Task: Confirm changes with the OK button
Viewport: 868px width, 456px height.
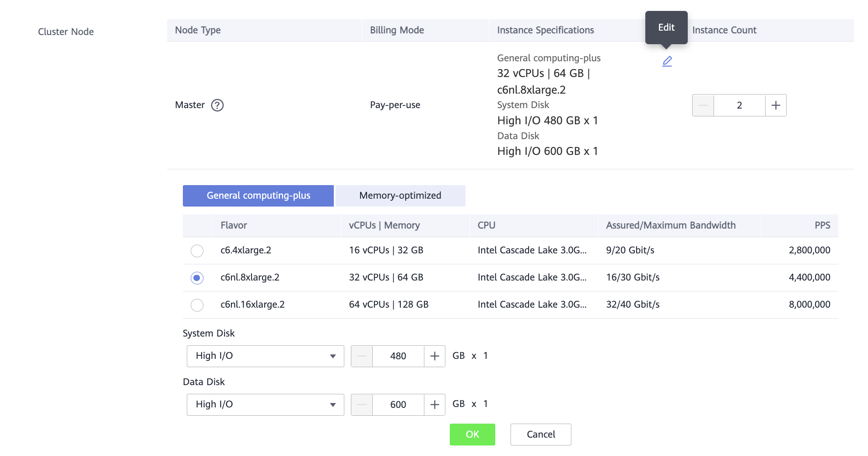Action: (x=472, y=435)
